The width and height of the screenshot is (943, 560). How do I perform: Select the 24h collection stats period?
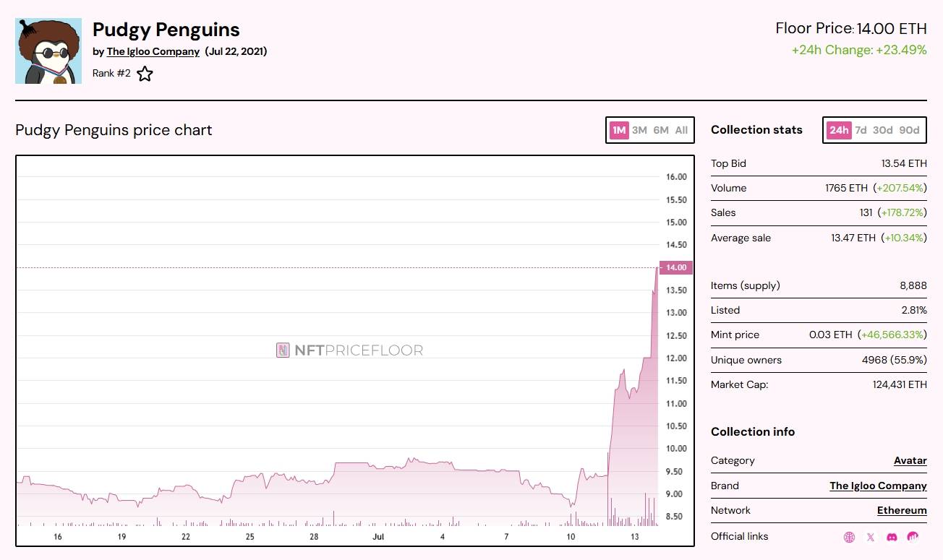tap(839, 131)
